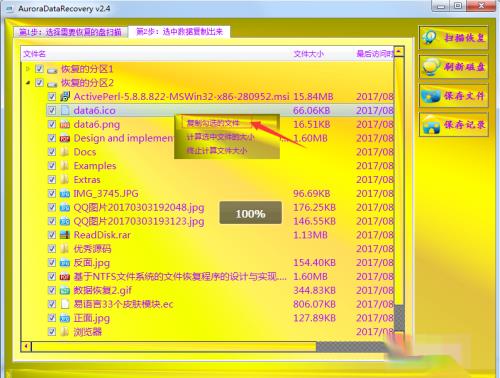500x378 pixels.
Task: Click the 保存文件 button
Action: pyautogui.click(x=454, y=96)
